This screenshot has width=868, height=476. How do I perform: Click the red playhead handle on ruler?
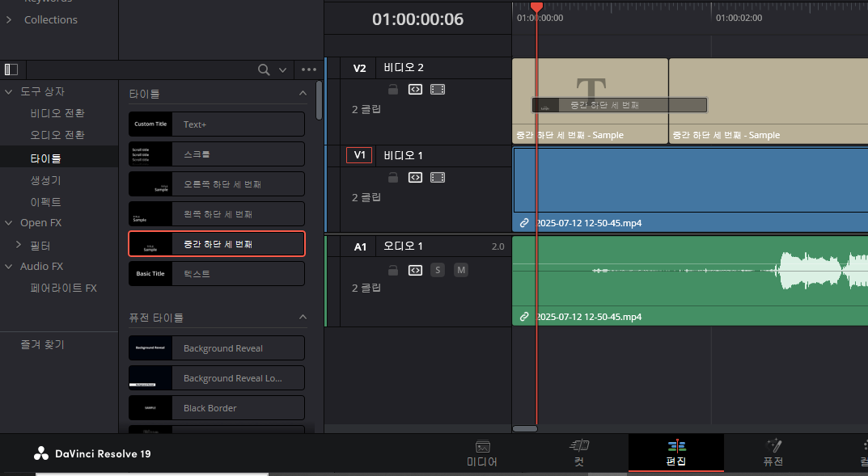(x=536, y=6)
